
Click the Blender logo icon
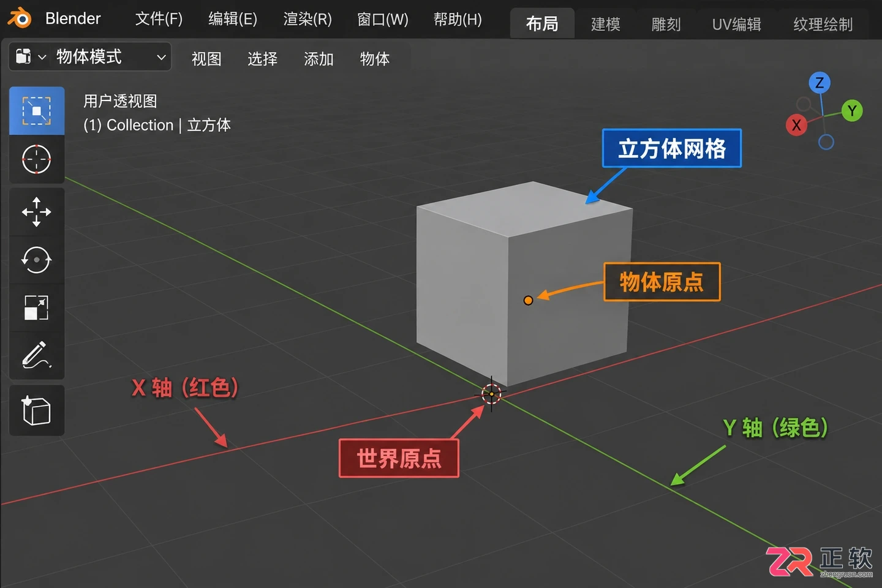(x=20, y=18)
